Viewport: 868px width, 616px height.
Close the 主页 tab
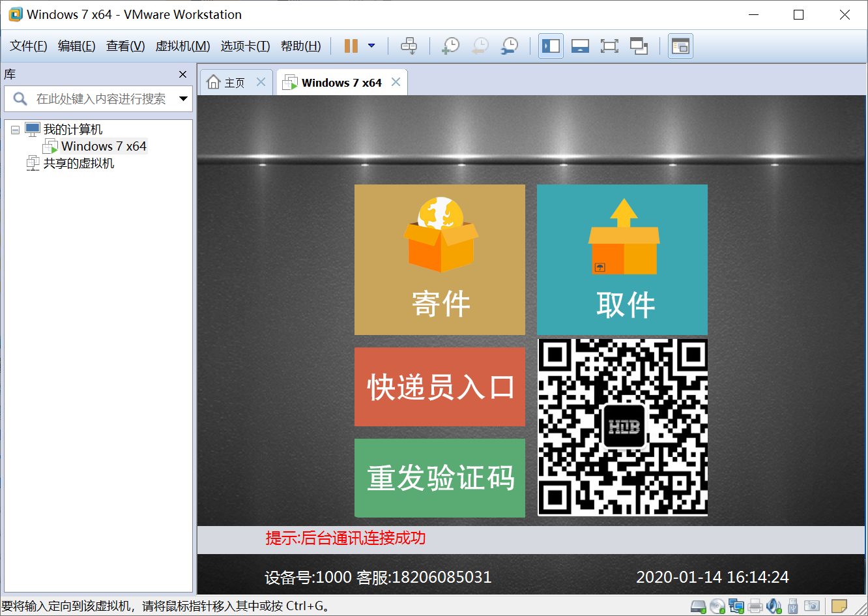[x=261, y=81]
